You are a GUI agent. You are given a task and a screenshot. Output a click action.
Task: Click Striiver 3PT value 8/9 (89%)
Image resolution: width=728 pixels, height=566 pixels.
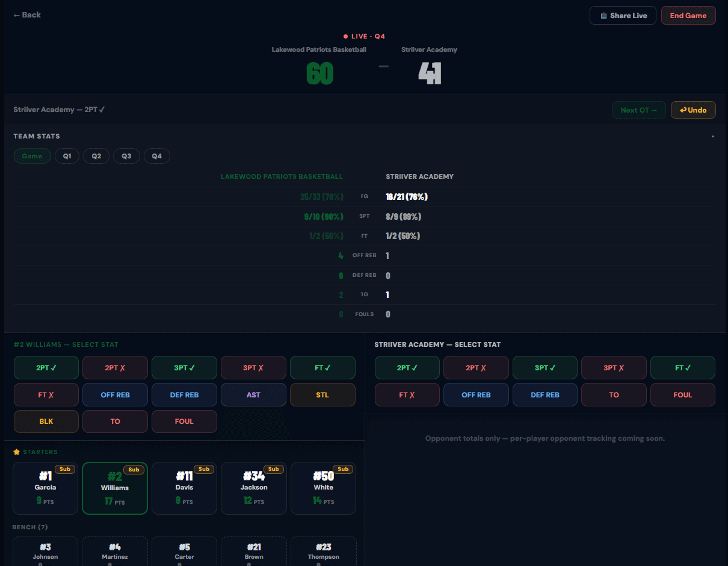pyautogui.click(x=403, y=217)
